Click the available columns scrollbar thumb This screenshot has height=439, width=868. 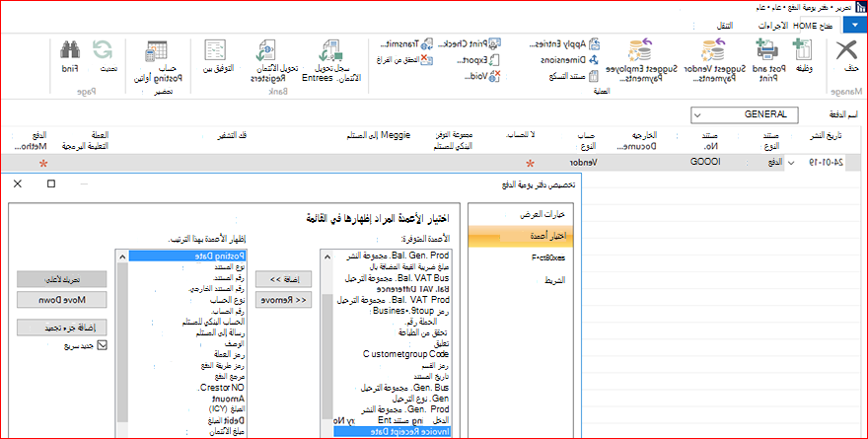327,356
